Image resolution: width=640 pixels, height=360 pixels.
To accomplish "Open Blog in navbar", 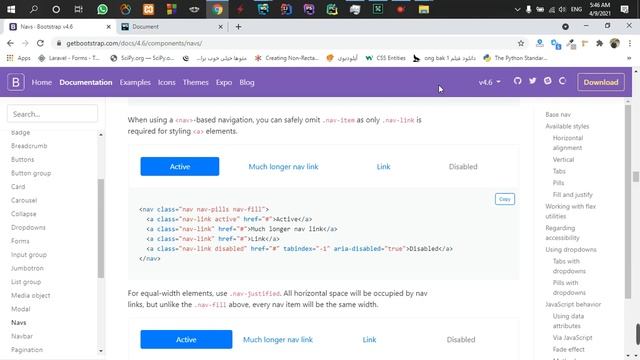I will [x=247, y=82].
